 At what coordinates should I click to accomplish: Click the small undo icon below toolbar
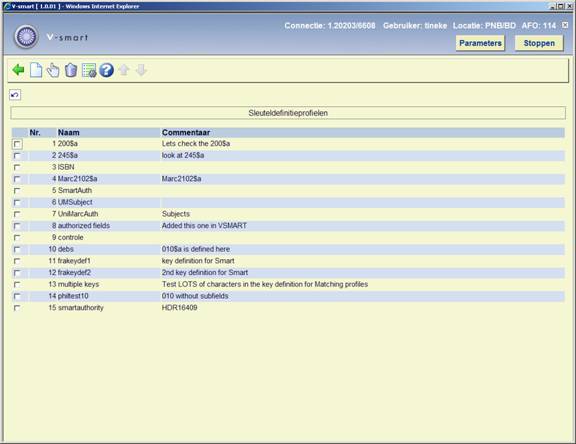point(15,95)
